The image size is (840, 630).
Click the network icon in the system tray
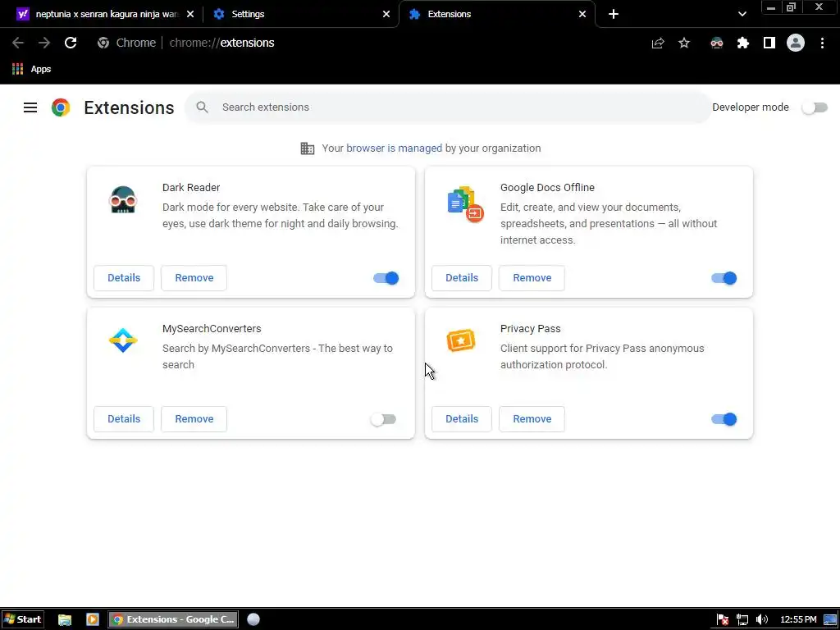(x=742, y=620)
